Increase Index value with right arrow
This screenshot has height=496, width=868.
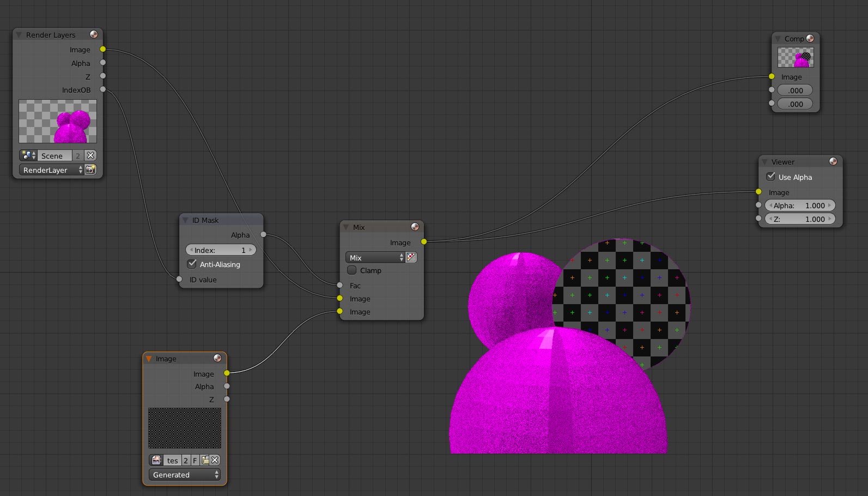point(251,250)
